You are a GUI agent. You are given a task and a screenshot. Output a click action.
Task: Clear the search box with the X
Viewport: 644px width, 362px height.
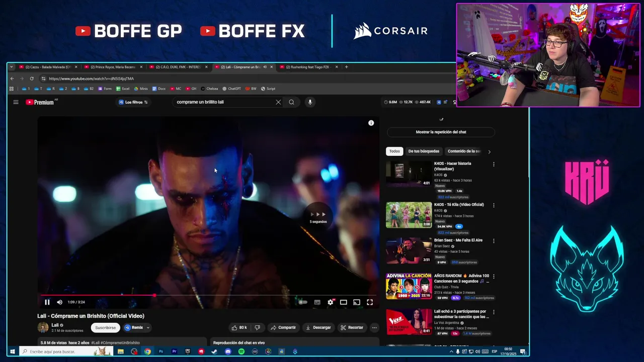(x=278, y=102)
